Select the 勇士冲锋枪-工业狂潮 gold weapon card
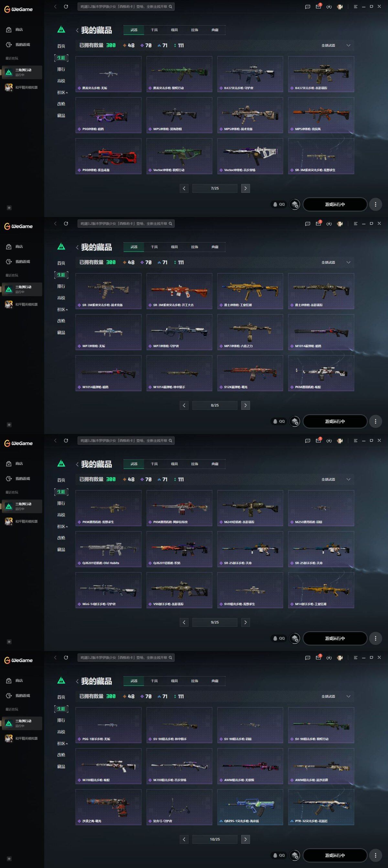Screen dimensions: 388x868 [250, 291]
